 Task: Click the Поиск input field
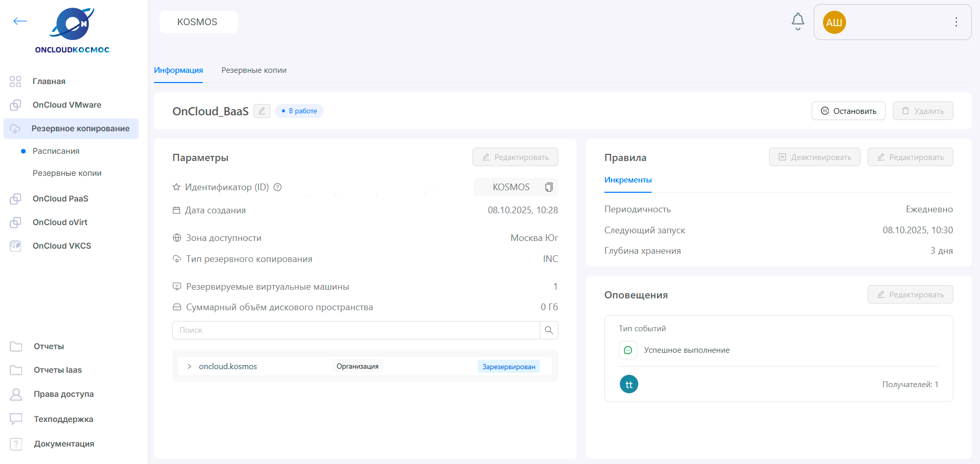tap(356, 330)
